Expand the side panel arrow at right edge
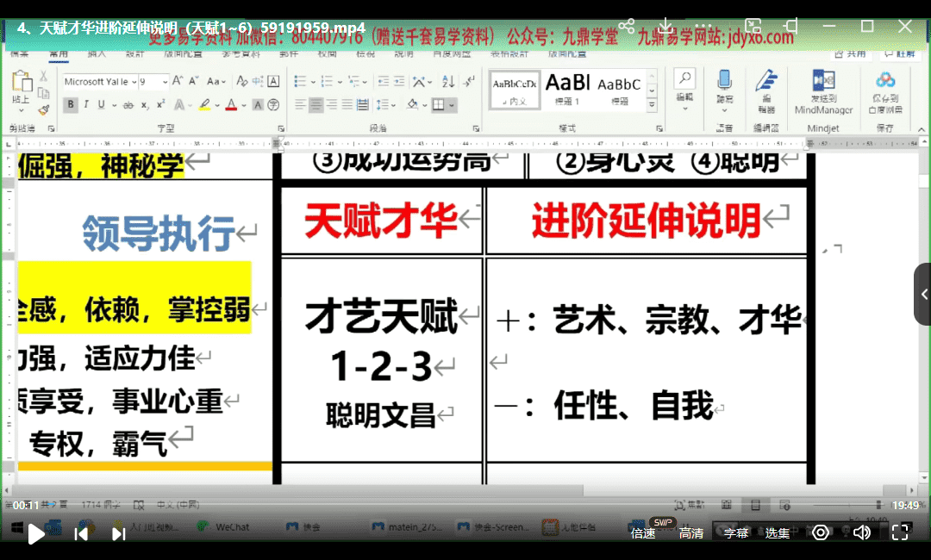Viewport: 931px width, 560px height. [923, 294]
